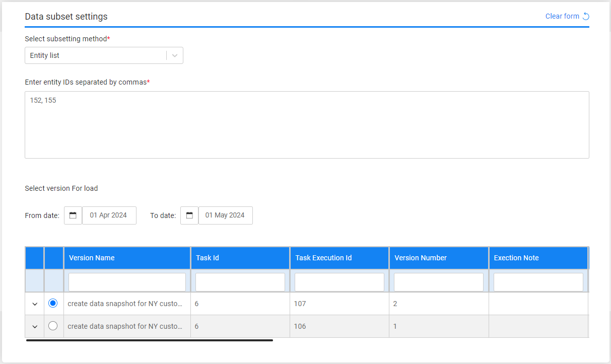611x364 pixels.
Task: Open the subsetting method combo box
Action: pyautogui.click(x=96, y=55)
